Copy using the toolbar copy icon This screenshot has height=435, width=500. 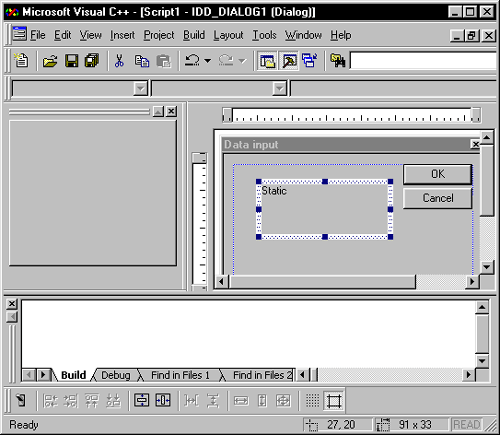(142, 61)
